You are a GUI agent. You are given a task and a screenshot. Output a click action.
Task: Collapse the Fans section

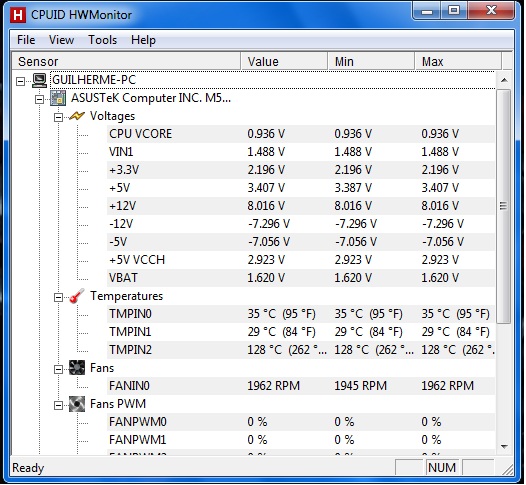point(59,369)
